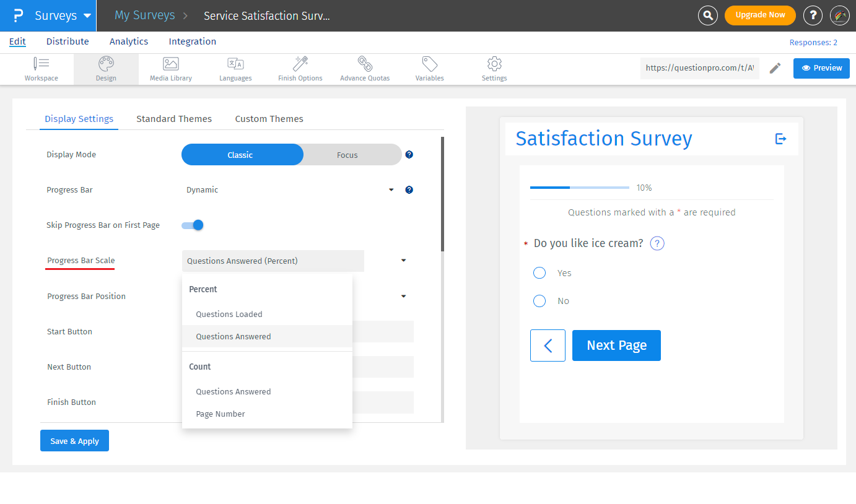Viewport: 856px width, 504px height.
Task: Click the Save & Apply button
Action: 74,441
